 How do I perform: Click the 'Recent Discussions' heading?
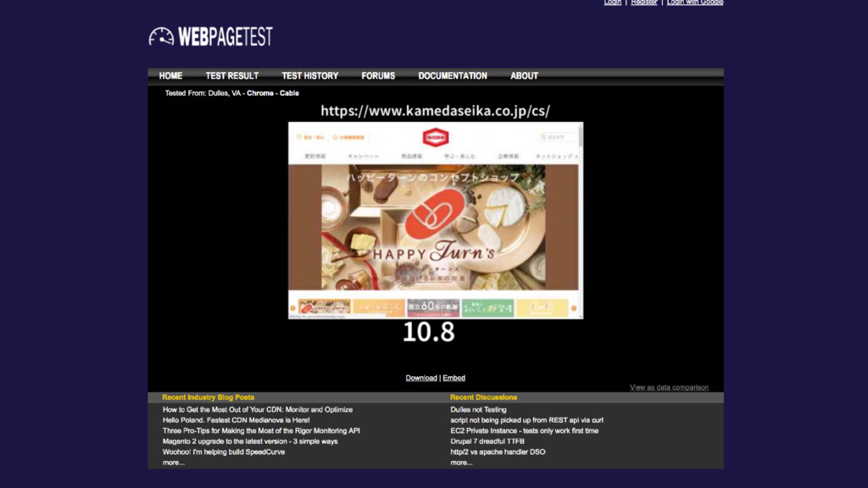click(483, 397)
